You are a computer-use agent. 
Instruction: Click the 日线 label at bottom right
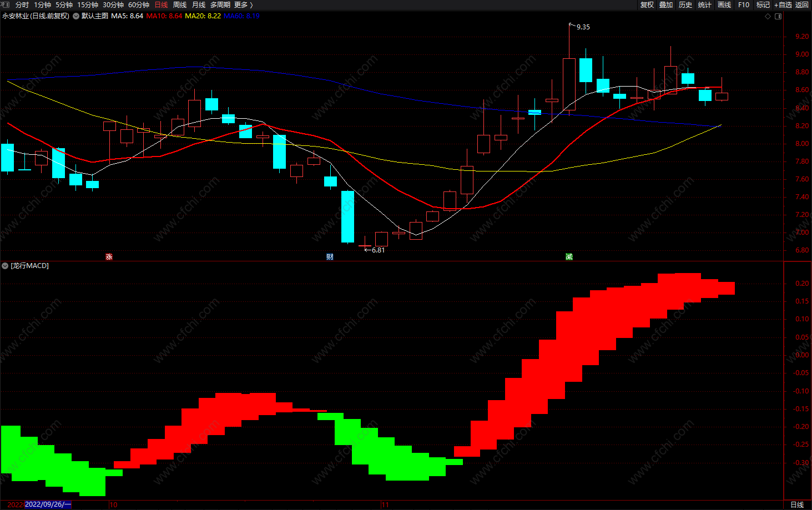pyautogui.click(x=797, y=504)
